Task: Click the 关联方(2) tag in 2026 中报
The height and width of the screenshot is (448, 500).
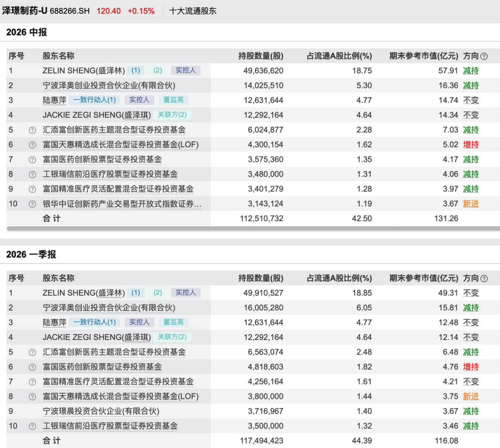Action: pyautogui.click(x=172, y=114)
